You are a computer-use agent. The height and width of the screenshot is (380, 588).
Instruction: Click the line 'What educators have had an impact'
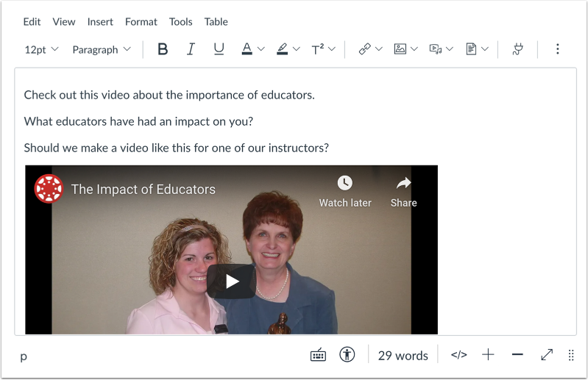[x=138, y=122]
